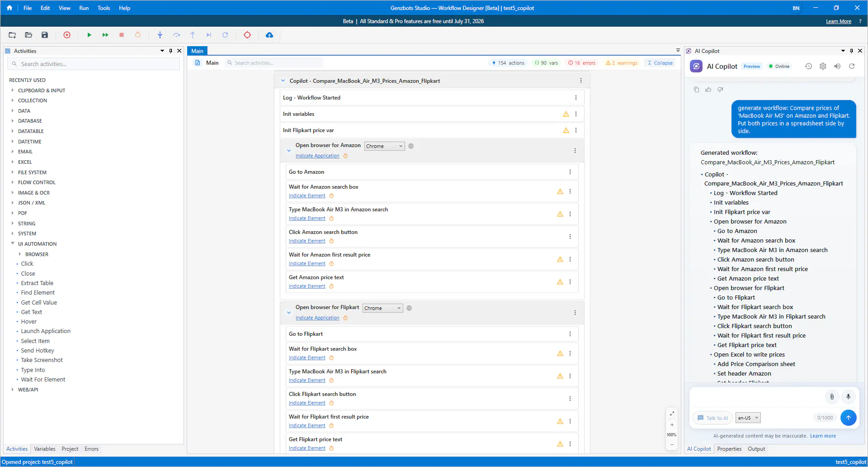Click the orange restart icon

click(x=138, y=35)
